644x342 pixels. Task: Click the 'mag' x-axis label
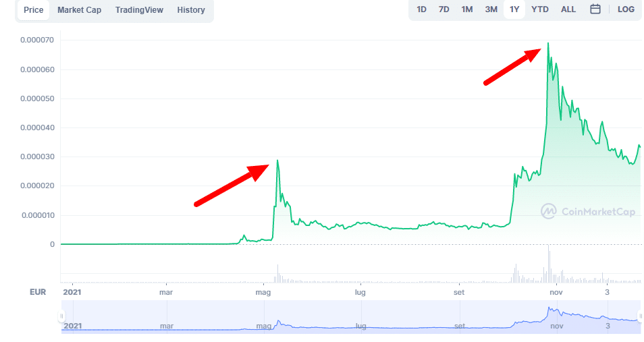point(263,292)
